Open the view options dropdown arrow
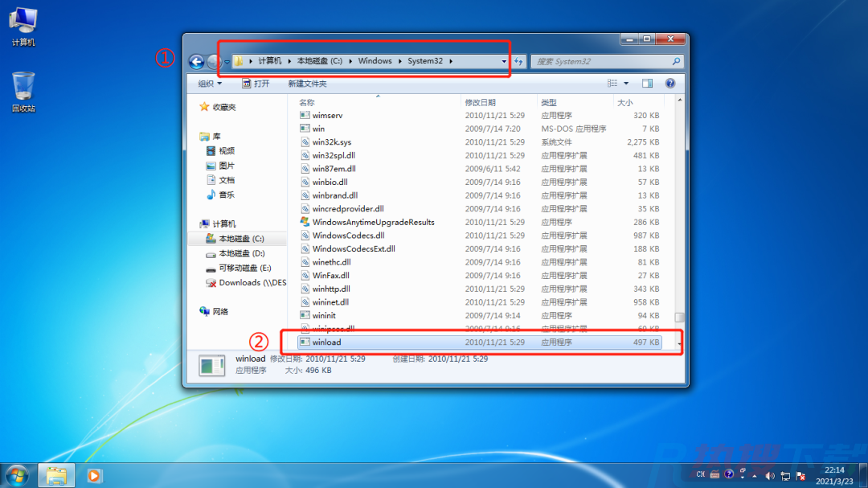868x488 pixels. (626, 83)
